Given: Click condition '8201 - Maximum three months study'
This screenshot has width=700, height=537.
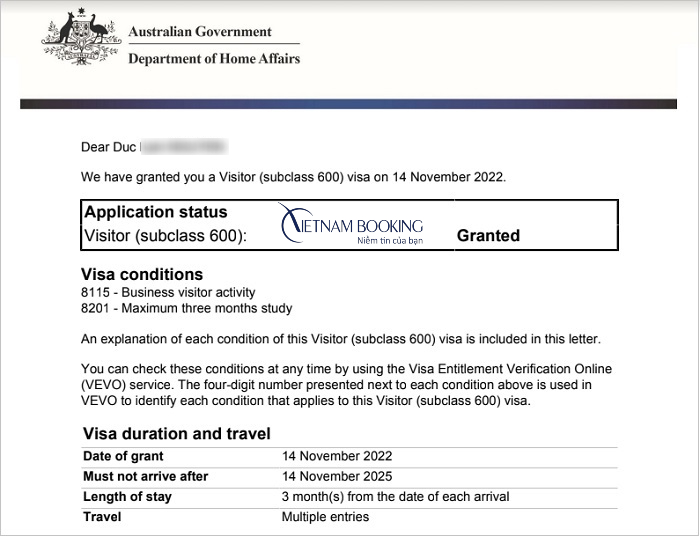Looking at the screenshot, I should pos(186,309).
